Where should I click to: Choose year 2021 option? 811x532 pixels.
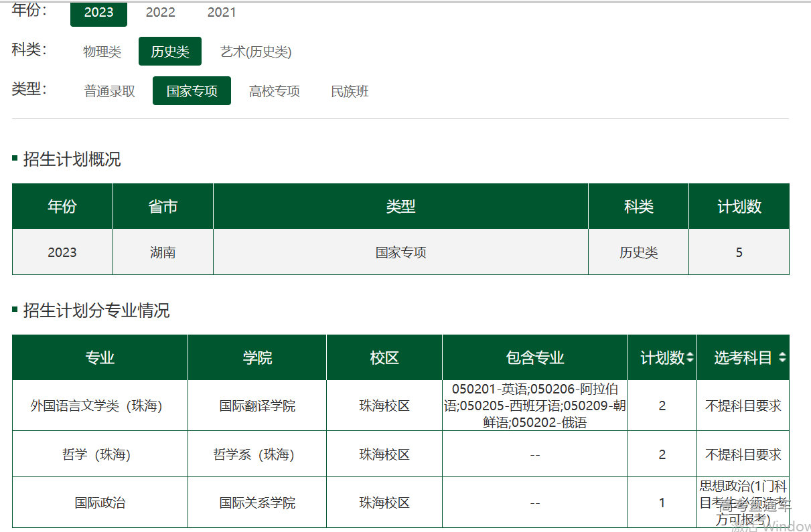221,13
